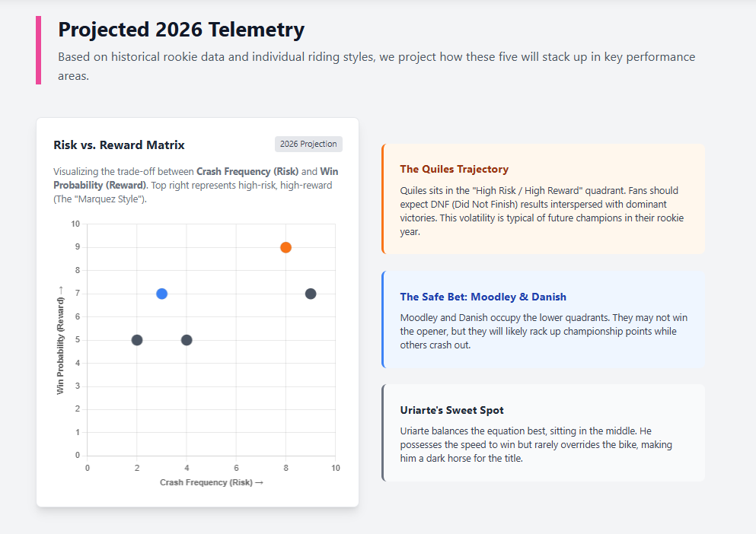
Task: Click the blue data point on the chart
Action: pyautogui.click(x=161, y=294)
